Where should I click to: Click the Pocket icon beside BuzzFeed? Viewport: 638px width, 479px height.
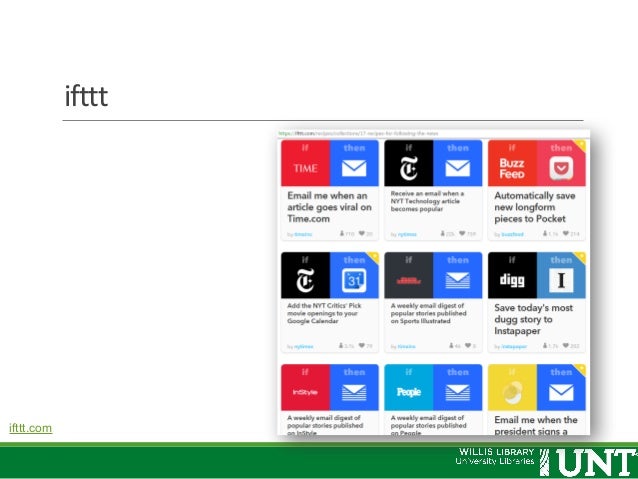click(561, 168)
